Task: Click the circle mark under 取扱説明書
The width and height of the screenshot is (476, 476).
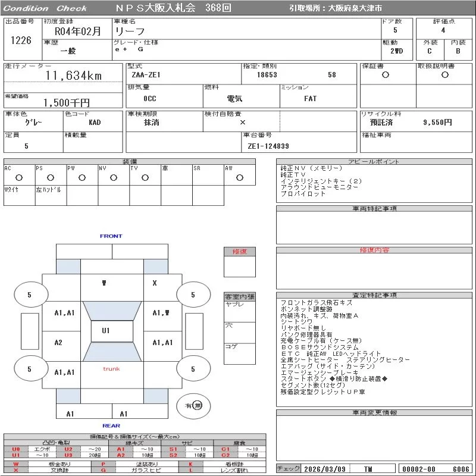Action: click(444, 75)
